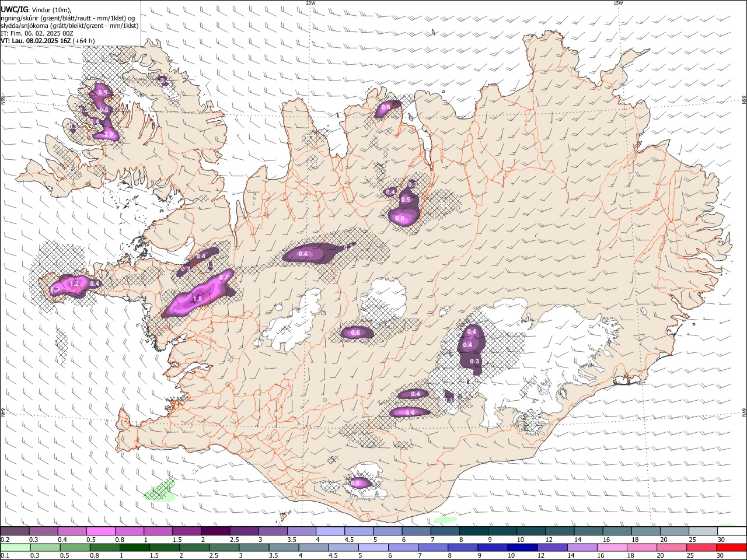Click the '0.9' snowfall value in the Westfjords

pyautogui.click(x=109, y=135)
